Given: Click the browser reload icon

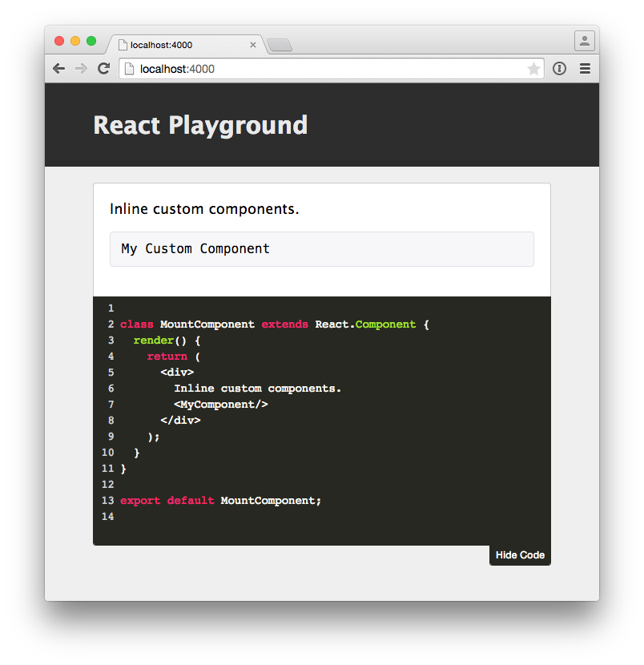Looking at the screenshot, I should point(103,68).
